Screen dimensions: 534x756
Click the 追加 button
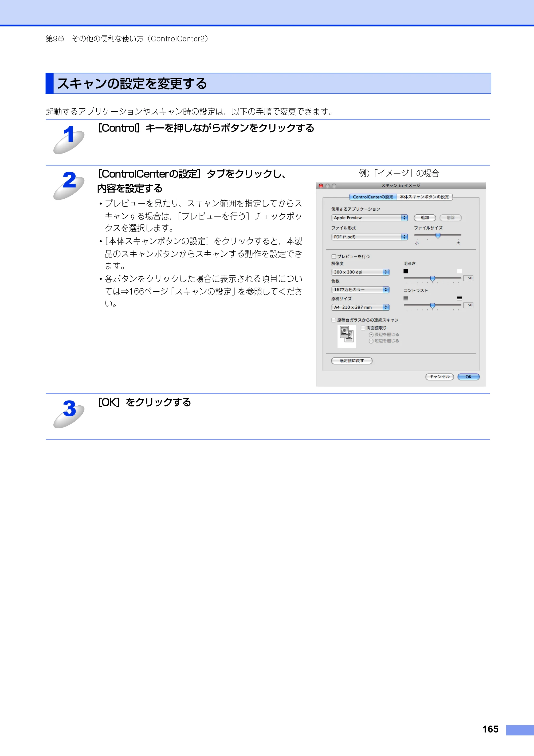(x=425, y=218)
